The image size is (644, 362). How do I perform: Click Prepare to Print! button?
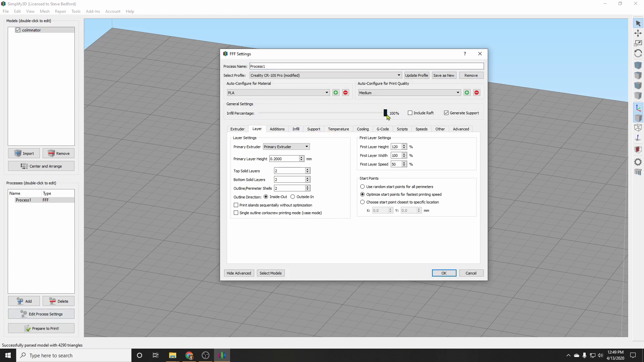coord(41,328)
